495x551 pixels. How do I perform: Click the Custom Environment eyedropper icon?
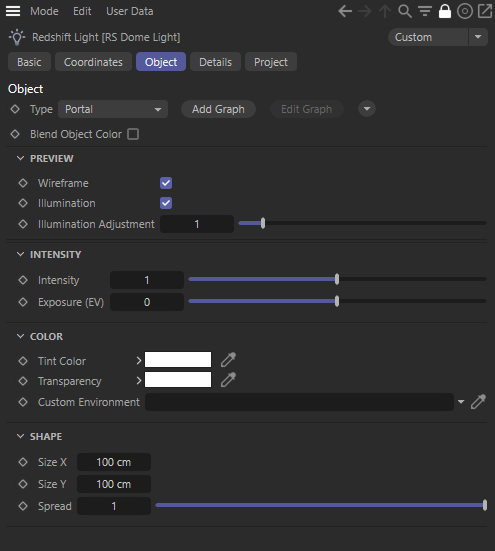478,402
